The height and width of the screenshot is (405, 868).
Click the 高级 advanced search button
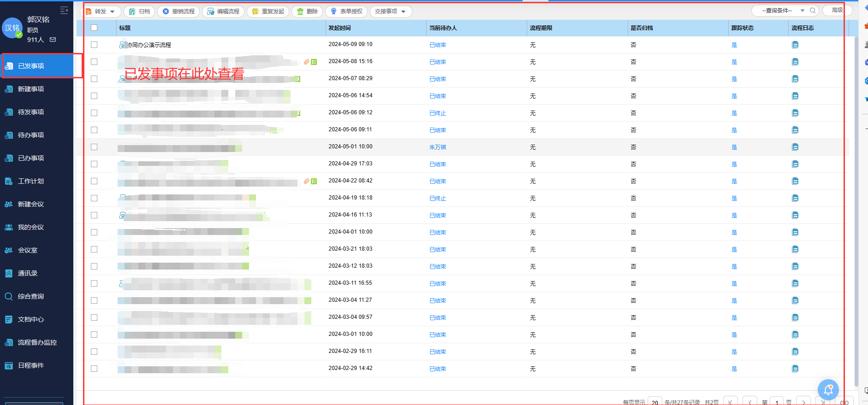[x=837, y=10]
